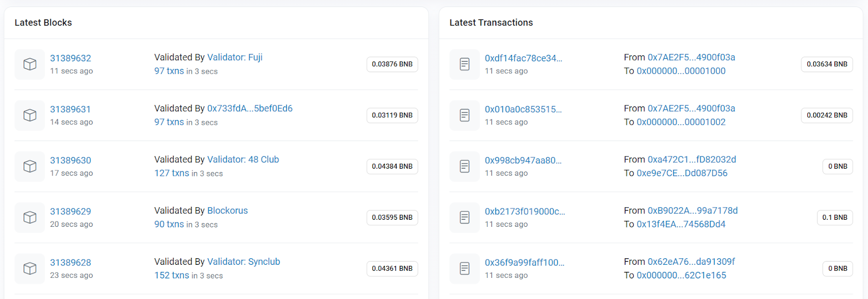Open recipient address 0x13f4EA...74568Dd4
The image size is (868, 299).
[681, 224]
